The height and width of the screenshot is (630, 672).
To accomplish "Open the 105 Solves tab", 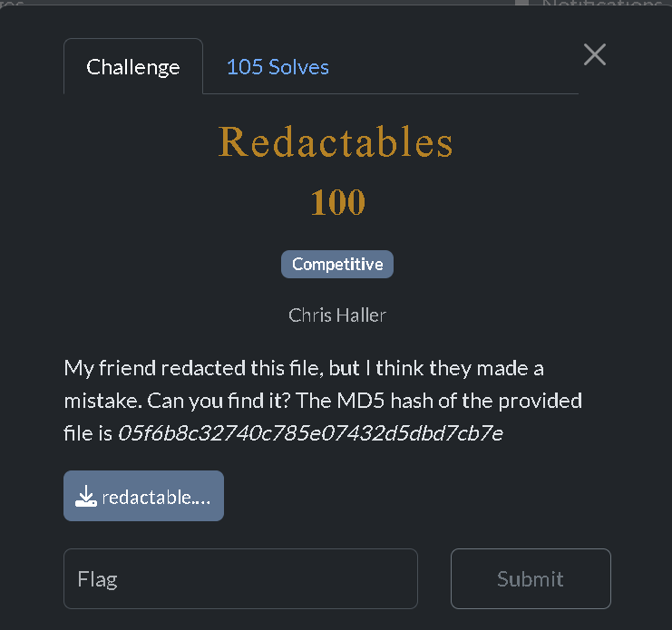I will click(278, 67).
